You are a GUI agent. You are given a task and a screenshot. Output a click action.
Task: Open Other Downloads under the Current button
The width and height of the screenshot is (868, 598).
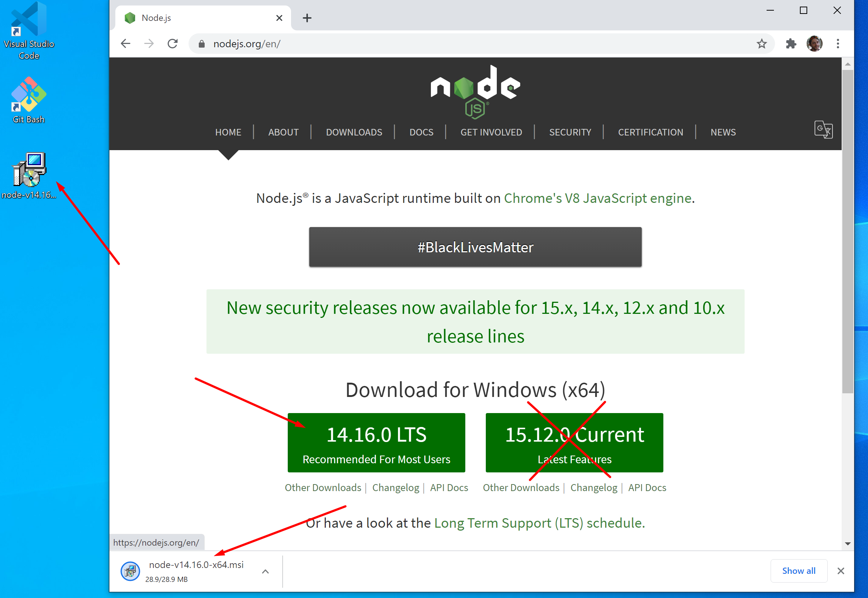[x=521, y=487]
